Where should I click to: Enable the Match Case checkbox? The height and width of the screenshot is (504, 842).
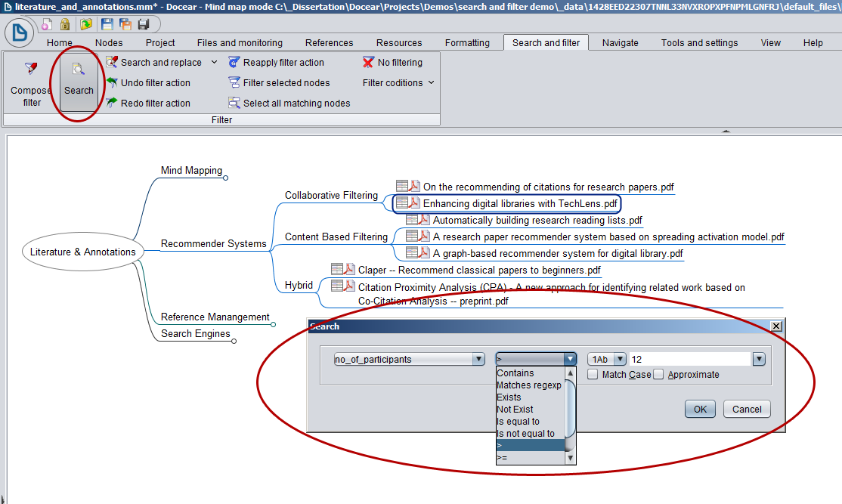[x=593, y=374]
